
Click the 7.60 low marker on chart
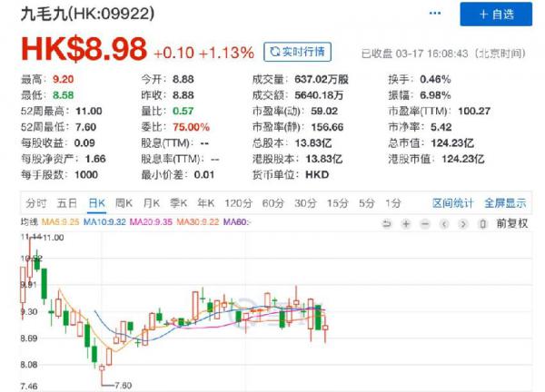point(123,386)
